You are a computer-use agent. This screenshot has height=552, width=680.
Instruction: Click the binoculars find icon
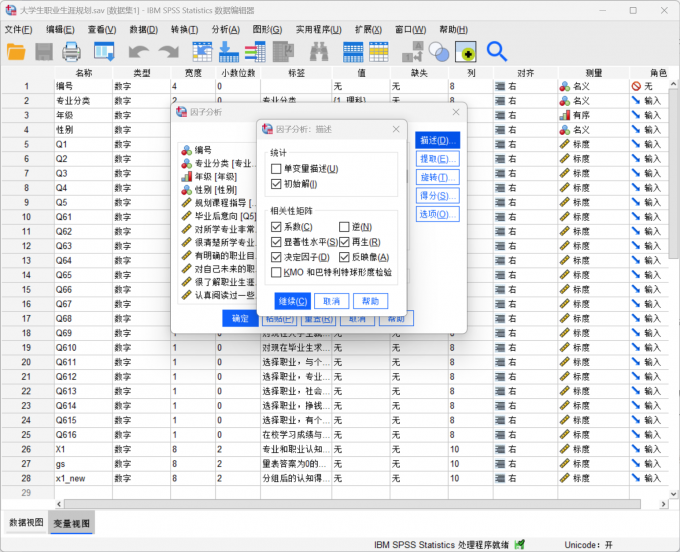click(x=319, y=52)
